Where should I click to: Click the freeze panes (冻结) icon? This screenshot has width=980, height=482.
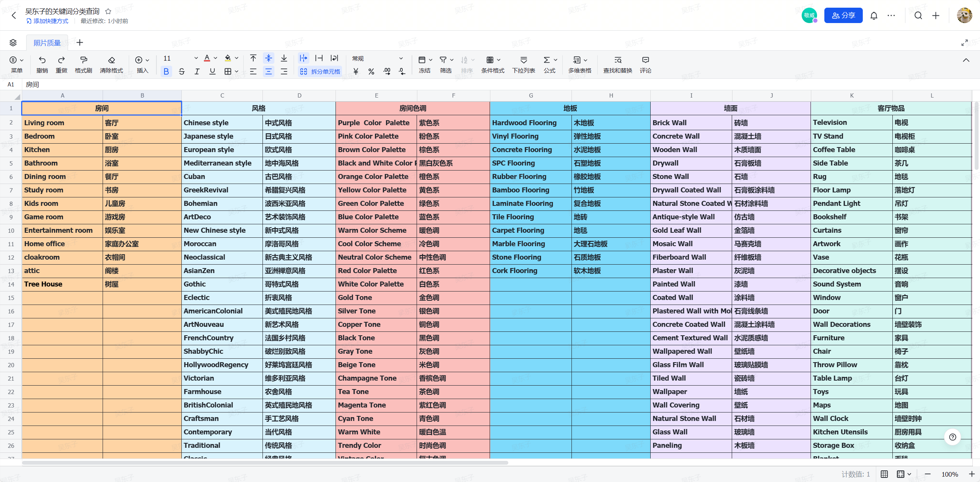click(422, 60)
